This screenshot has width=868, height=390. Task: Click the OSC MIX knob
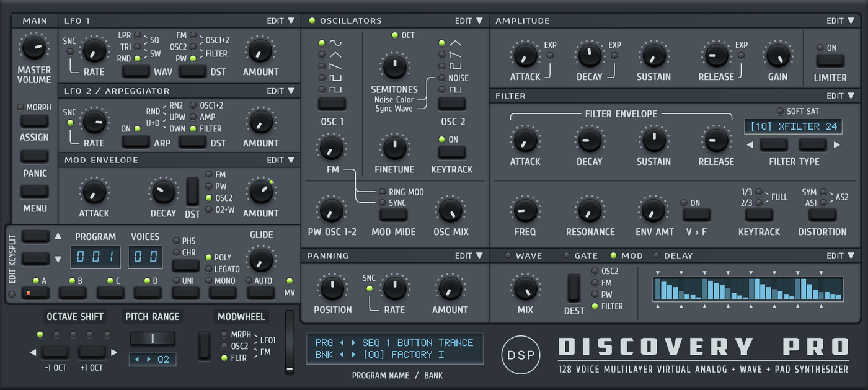point(450,210)
